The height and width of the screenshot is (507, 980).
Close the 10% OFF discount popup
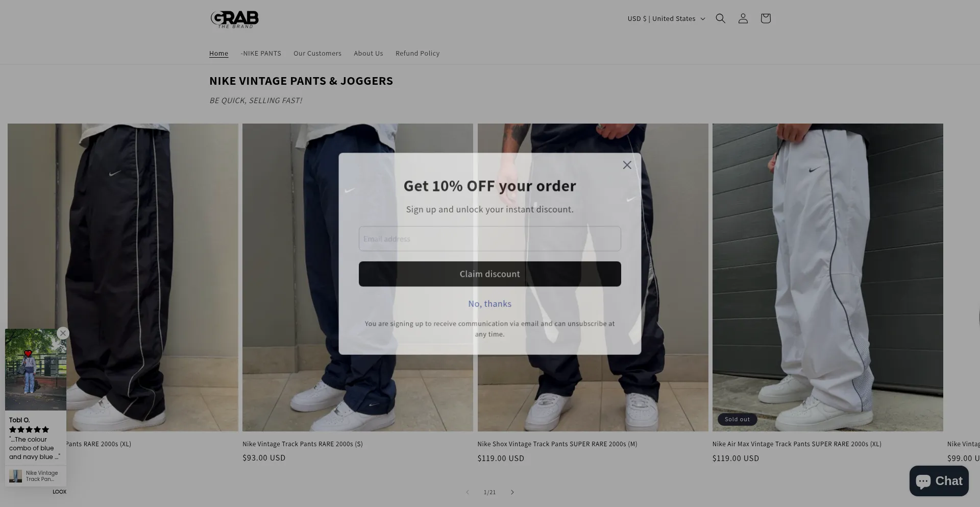click(627, 165)
